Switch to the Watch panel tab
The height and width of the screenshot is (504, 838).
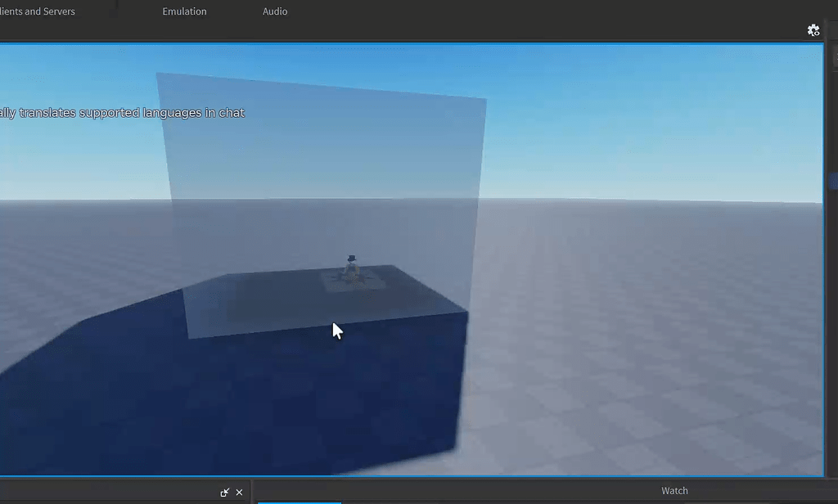[x=674, y=490]
